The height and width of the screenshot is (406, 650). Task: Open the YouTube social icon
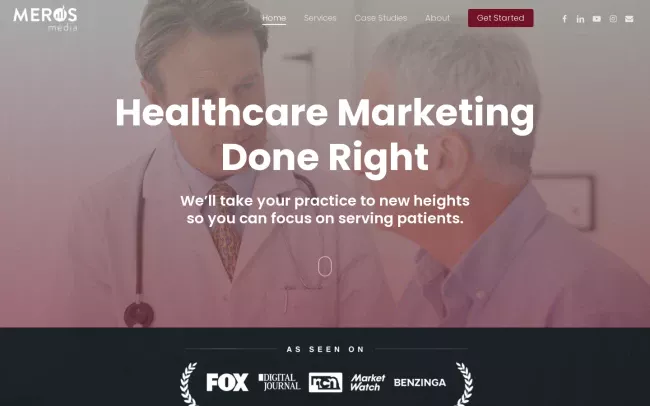[x=597, y=19]
